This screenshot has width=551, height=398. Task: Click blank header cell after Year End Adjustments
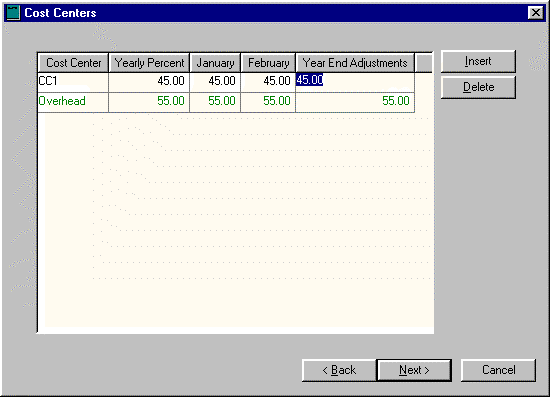[423, 63]
